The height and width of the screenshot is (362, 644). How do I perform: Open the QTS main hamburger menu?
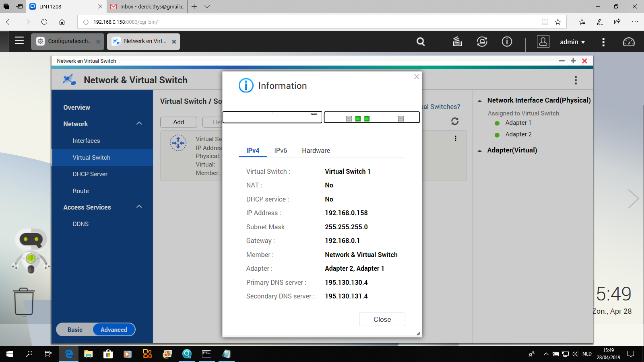(x=19, y=41)
